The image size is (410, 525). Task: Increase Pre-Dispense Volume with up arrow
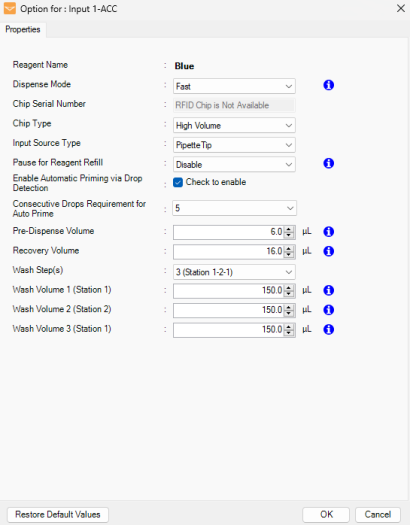289,229
